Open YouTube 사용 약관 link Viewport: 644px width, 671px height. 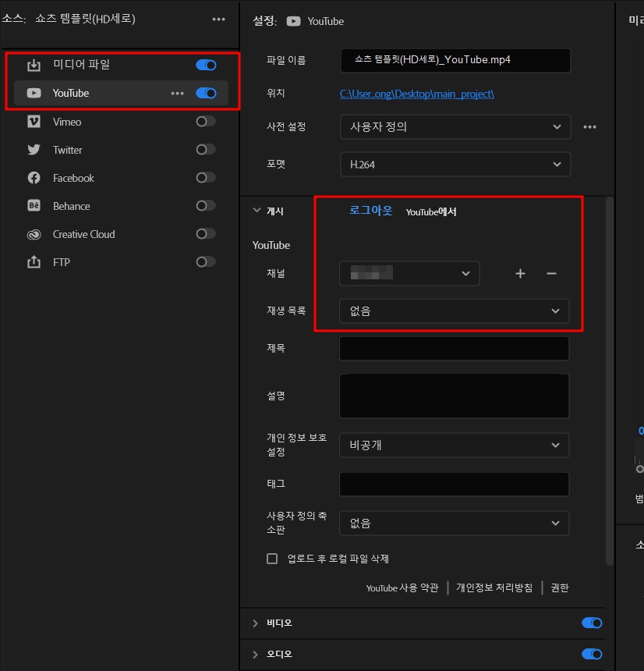pyautogui.click(x=402, y=588)
